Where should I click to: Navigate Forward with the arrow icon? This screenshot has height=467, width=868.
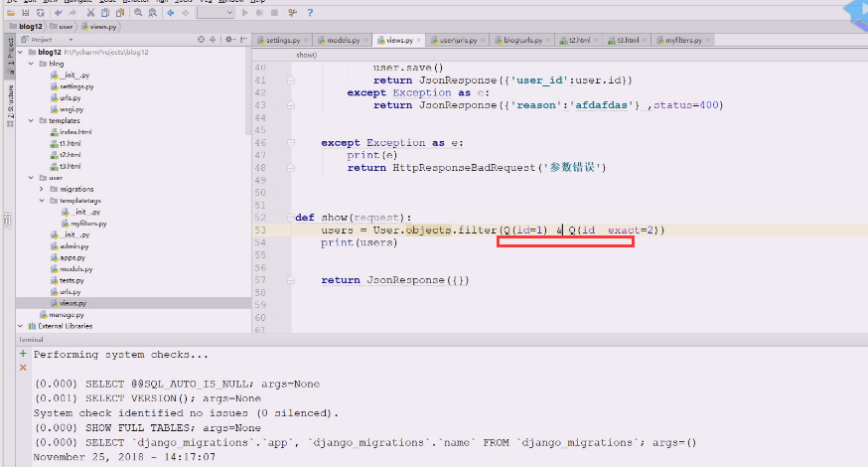[185, 13]
